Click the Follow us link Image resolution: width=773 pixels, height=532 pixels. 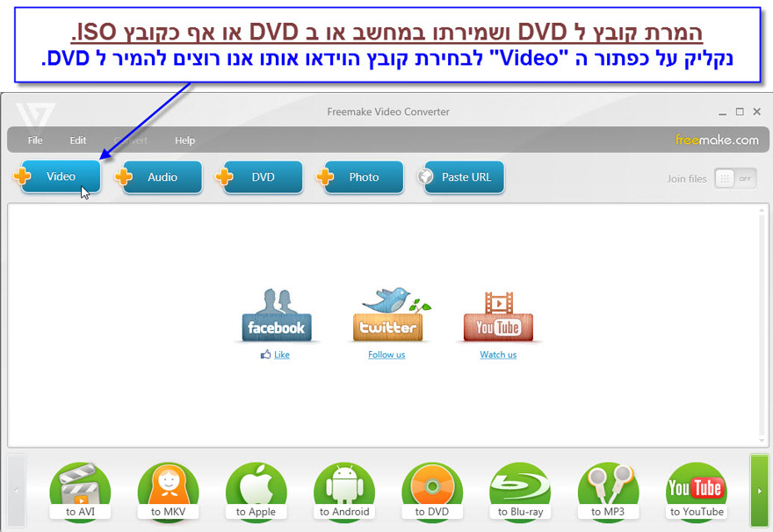pos(386,355)
